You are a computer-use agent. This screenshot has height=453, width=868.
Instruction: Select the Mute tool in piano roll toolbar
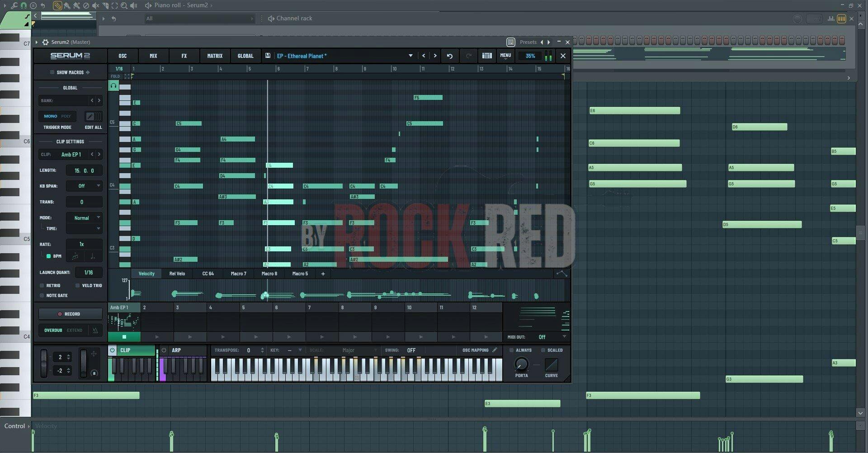point(95,5)
